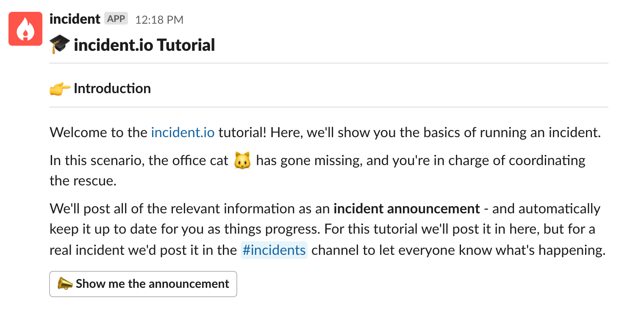This screenshot has width=644, height=309.
Task: Click the incident app flame avatar
Action: point(25,29)
